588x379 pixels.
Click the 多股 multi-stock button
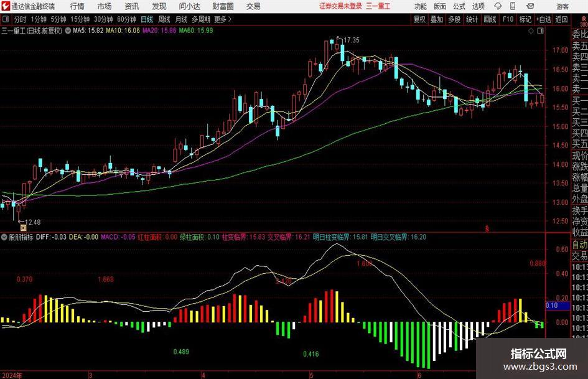(454, 19)
